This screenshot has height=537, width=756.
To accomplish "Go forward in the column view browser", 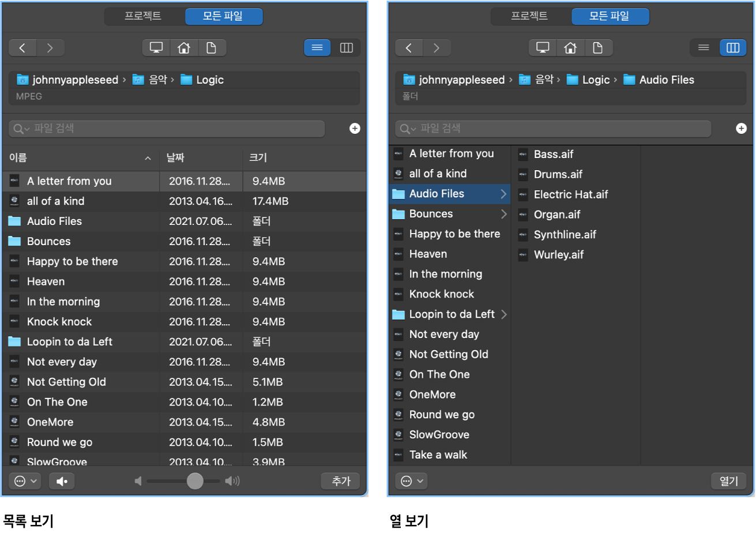I will pyautogui.click(x=437, y=48).
